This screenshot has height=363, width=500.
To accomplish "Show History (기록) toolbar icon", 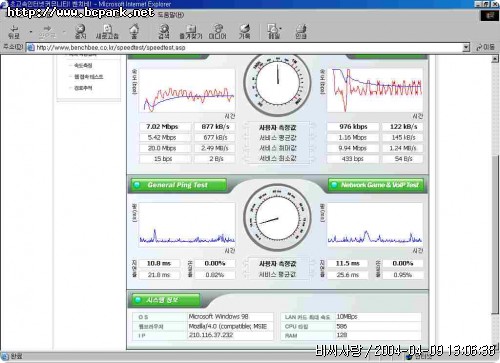I will [244, 32].
